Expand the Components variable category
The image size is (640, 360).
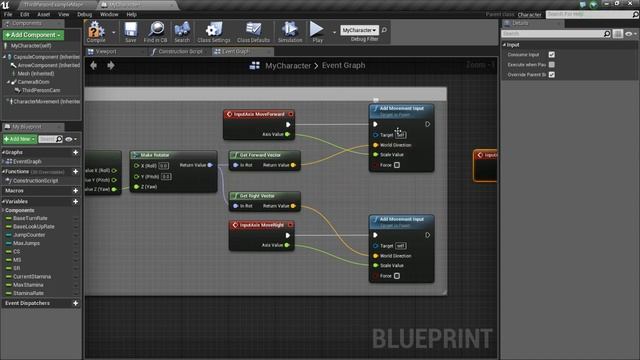pos(3,211)
